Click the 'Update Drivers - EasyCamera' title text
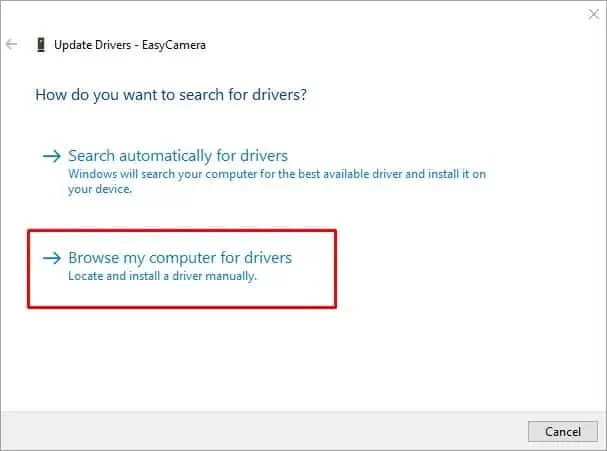The height and width of the screenshot is (451, 607). (x=130, y=45)
